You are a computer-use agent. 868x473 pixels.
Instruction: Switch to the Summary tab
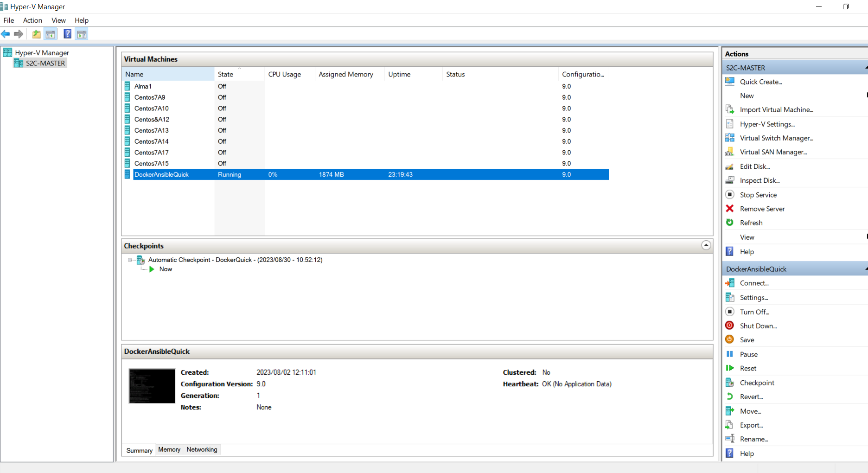click(139, 450)
